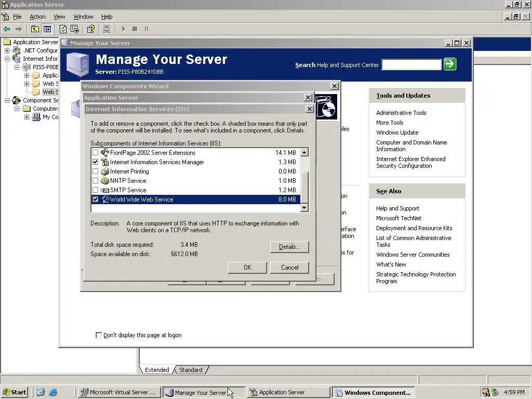Image resolution: width=532 pixels, height=399 pixels.
Task: Click the subcomponents list scroll down arrow
Action: (304, 208)
